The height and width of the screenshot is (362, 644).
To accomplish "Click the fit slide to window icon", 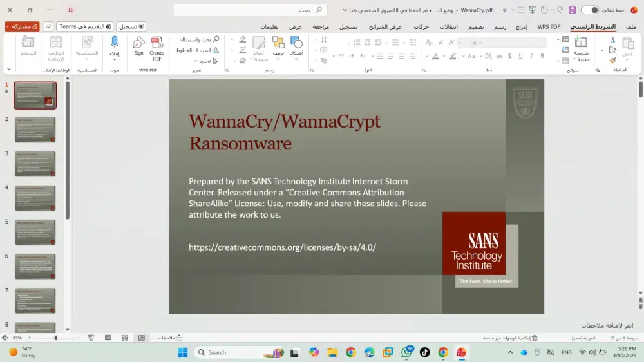I will (x=5, y=338).
